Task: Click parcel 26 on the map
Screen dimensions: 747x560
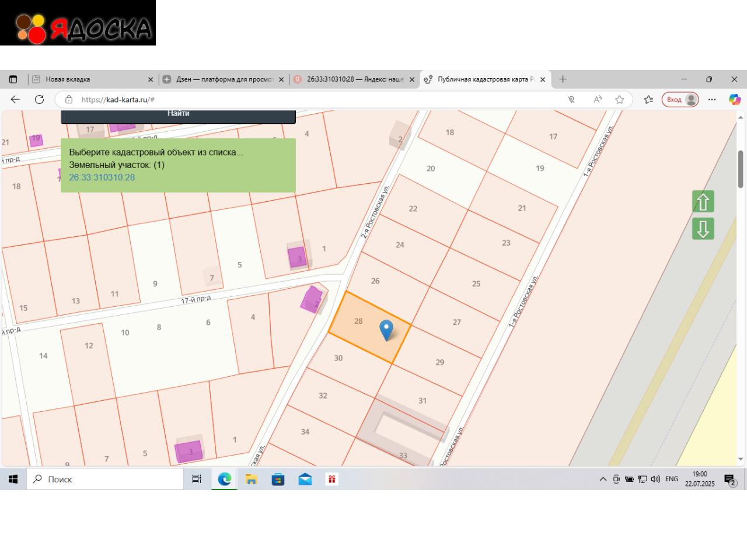Action: [375, 281]
